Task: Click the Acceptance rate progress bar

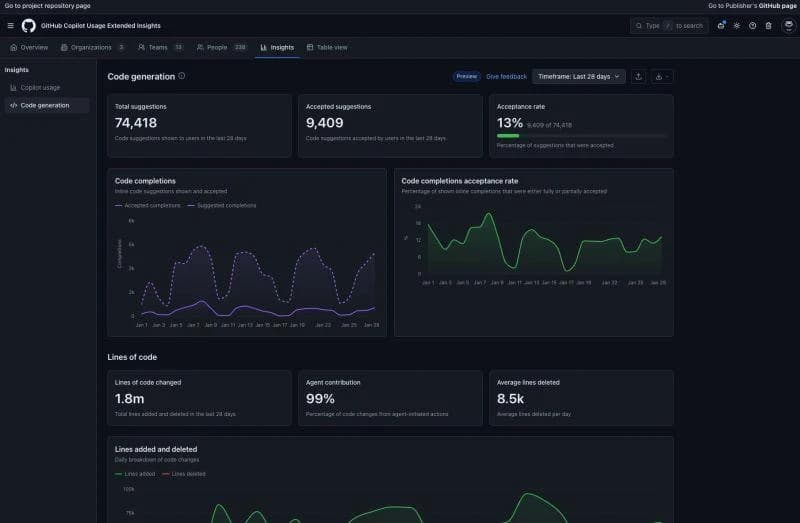Action: 581,136
